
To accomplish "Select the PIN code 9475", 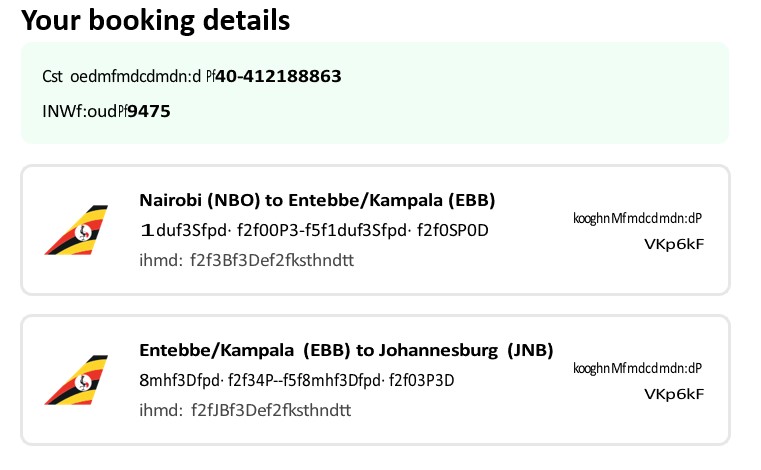I will [149, 111].
